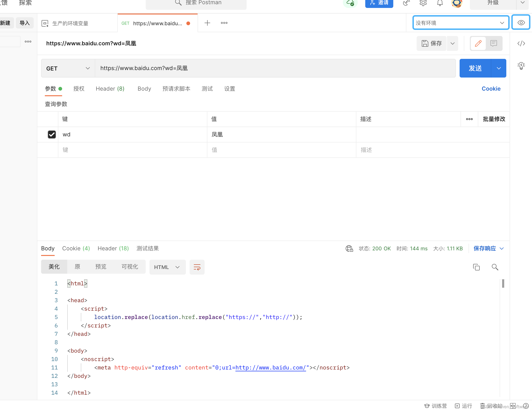Switch to the comment mode icon
Image resolution: width=532 pixels, height=411 pixels.
tap(493, 43)
